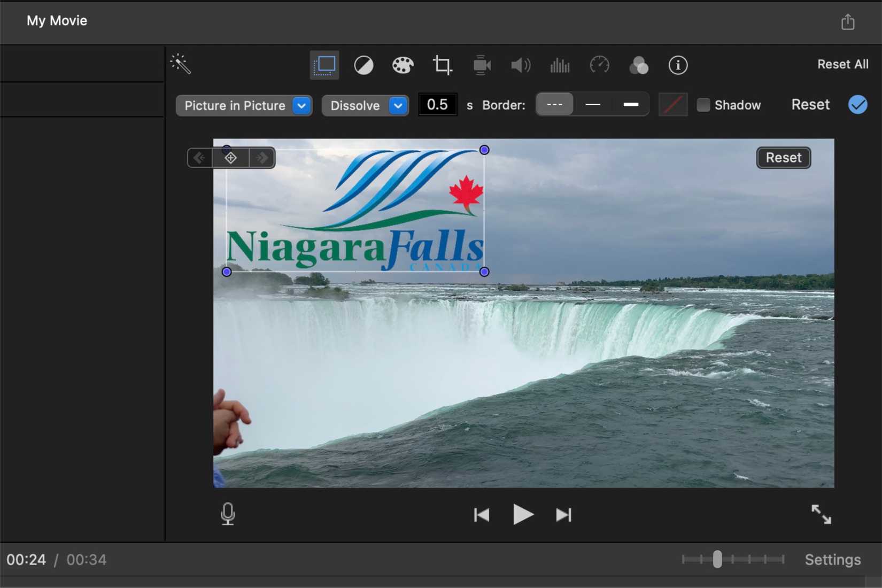Select the cropping tool

pos(442,65)
